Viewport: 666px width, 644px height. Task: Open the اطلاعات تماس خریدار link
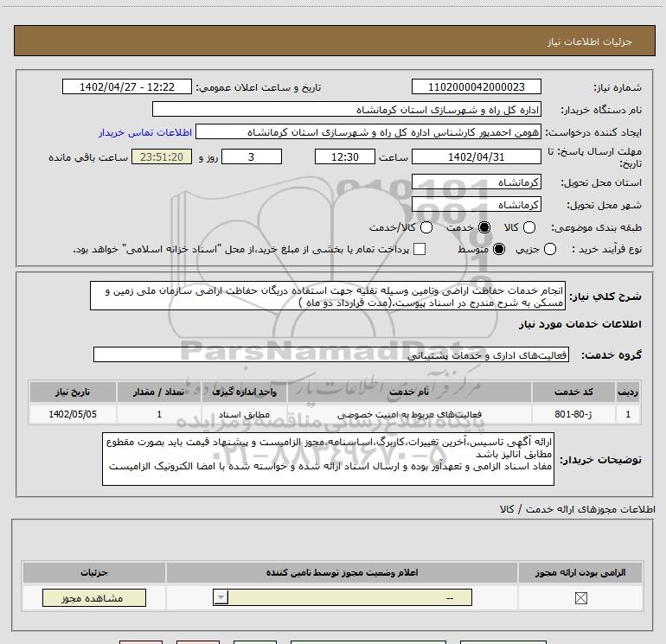coord(145,132)
